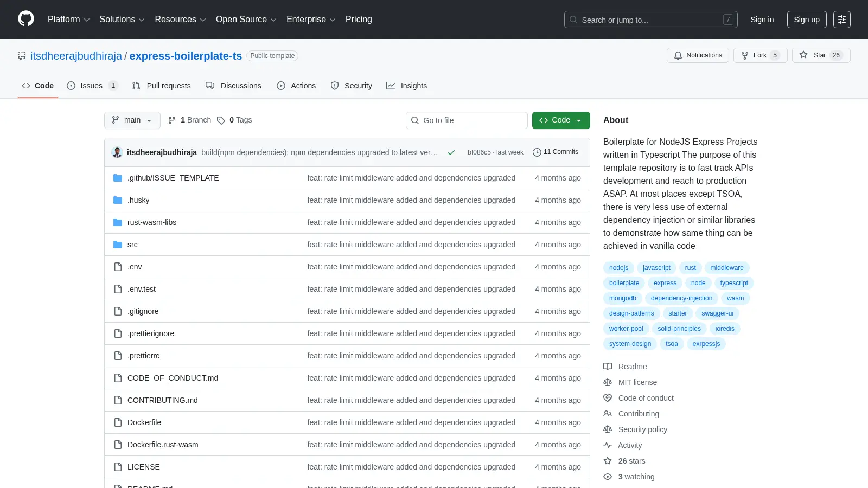This screenshot has height=488, width=868.
Task: Switch to the Issues tab
Action: click(92, 86)
